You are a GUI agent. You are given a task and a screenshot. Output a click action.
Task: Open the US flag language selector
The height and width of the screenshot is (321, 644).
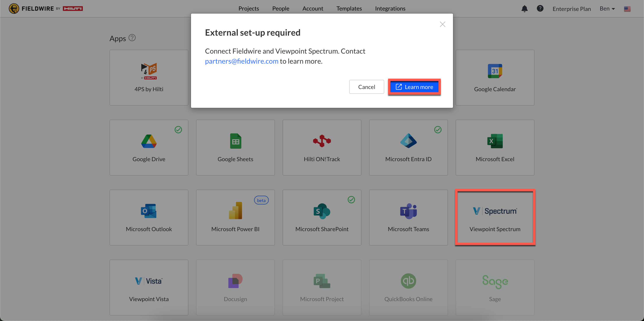627,9
